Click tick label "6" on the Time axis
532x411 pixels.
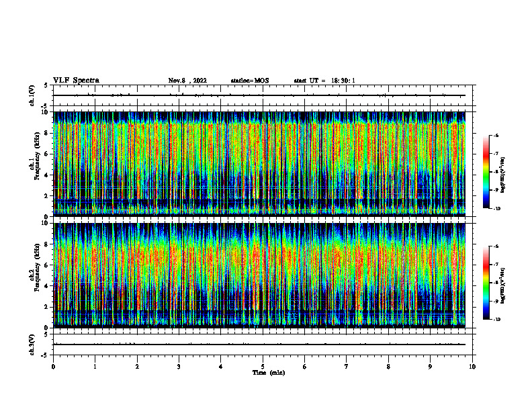[304, 367]
